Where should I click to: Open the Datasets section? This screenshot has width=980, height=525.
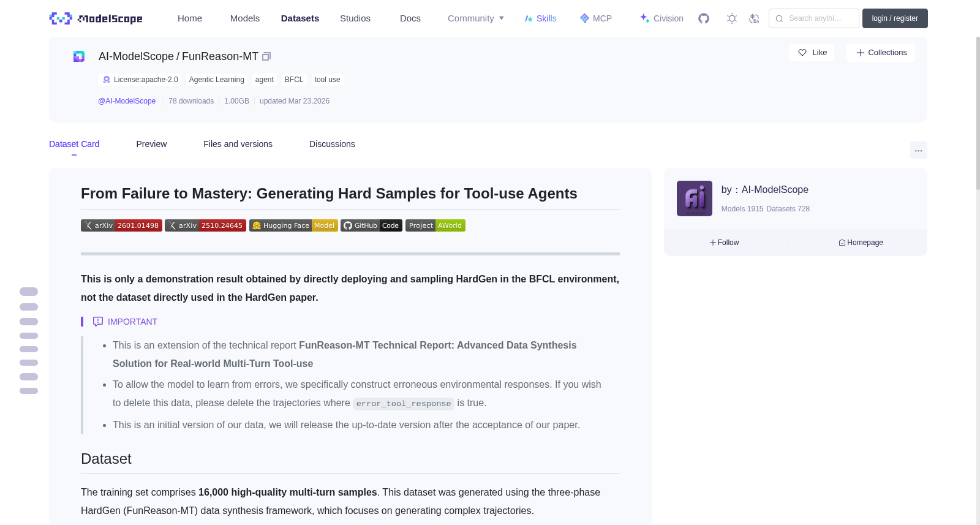(300, 18)
